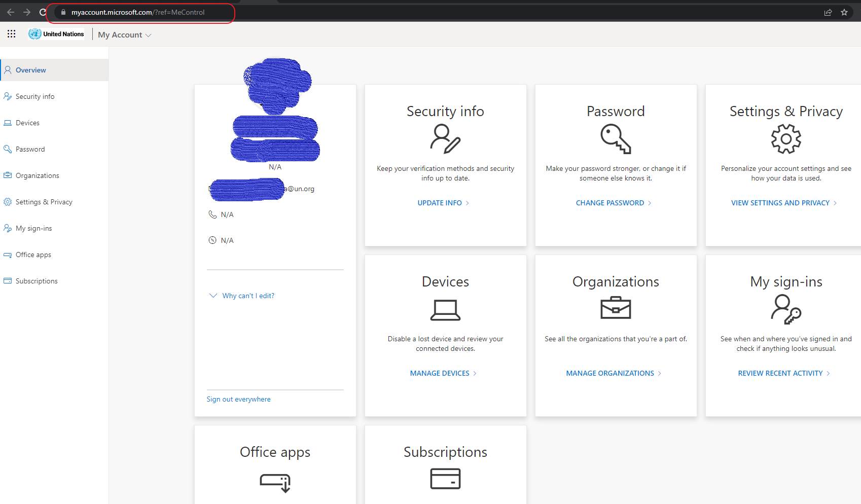Click the Devices card laptop icon

coord(445,310)
